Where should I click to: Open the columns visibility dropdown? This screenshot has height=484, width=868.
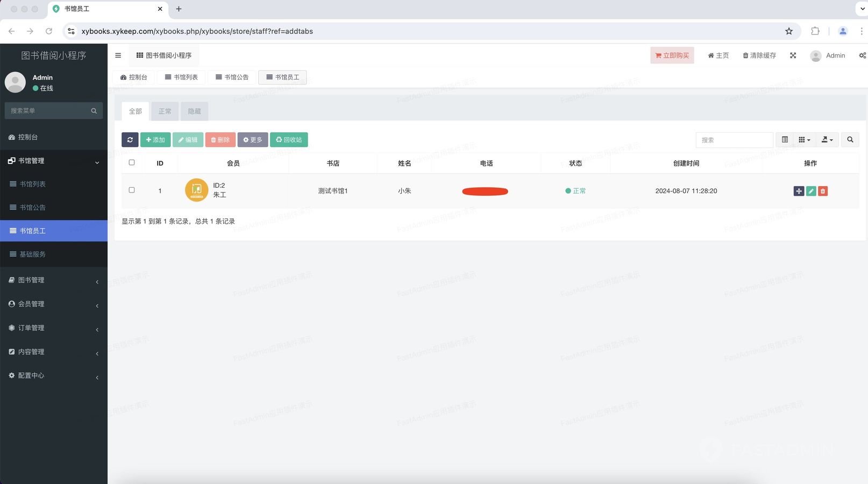click(804, 140)
